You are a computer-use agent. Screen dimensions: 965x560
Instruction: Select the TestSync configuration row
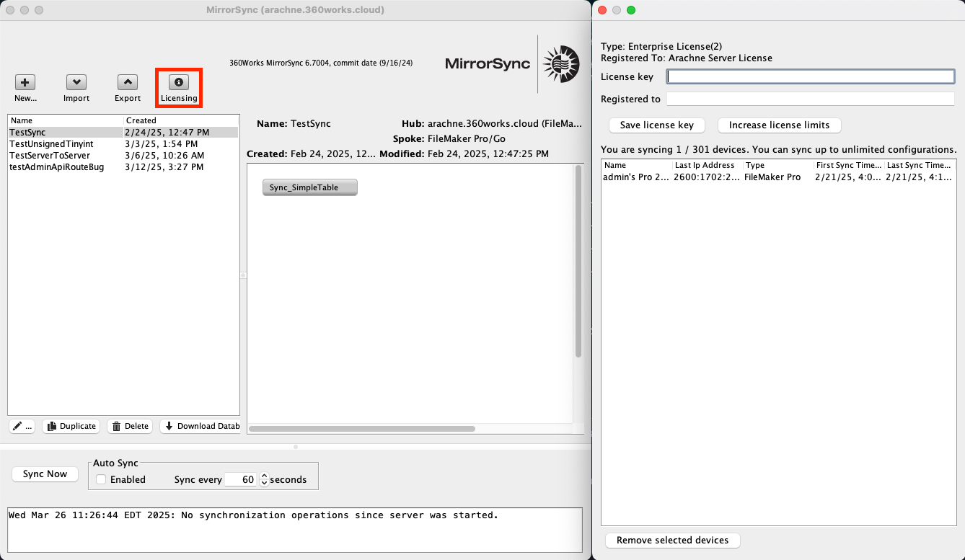123,133
